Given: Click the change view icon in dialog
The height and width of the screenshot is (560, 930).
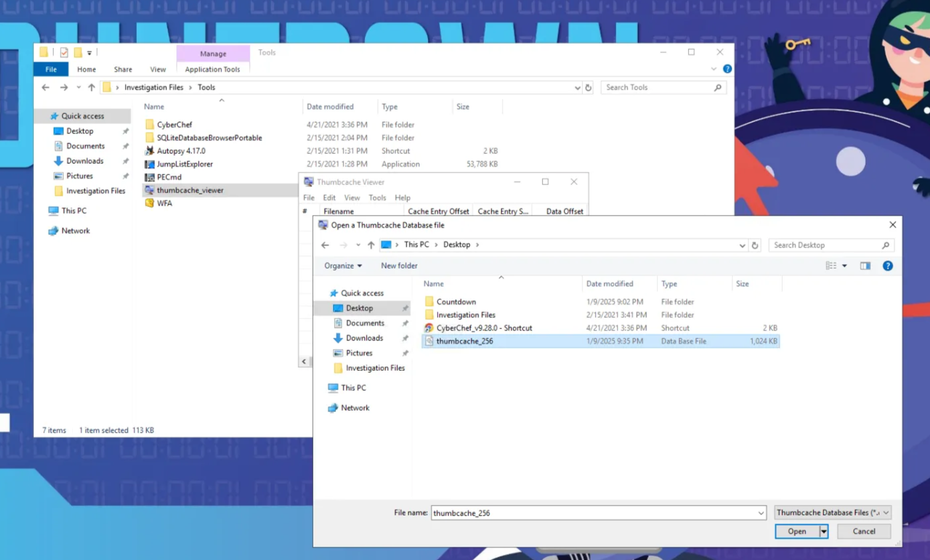Looking at the screenshot, I should (831, 266).
